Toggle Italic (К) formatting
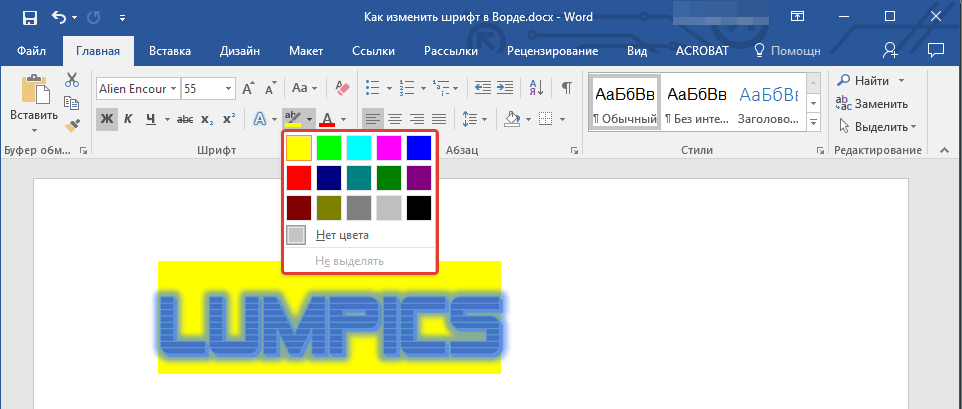Image resolution: width=962 pixels, height=409 pixels. 129,120
